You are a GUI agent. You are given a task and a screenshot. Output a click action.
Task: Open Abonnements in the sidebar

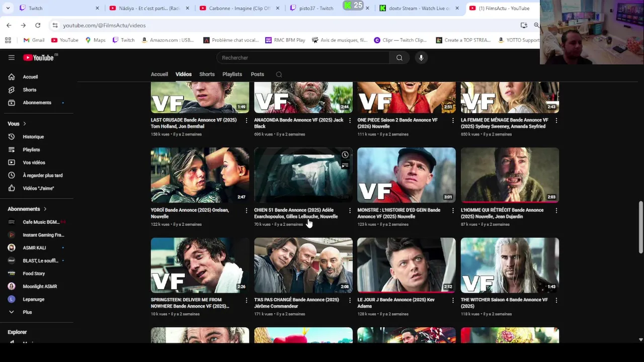coord(37,103)
